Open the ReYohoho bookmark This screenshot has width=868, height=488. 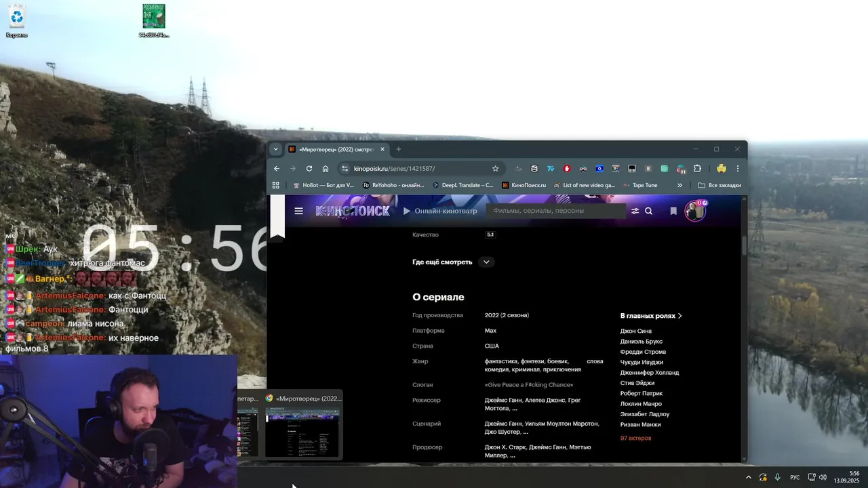click(393, 185)
